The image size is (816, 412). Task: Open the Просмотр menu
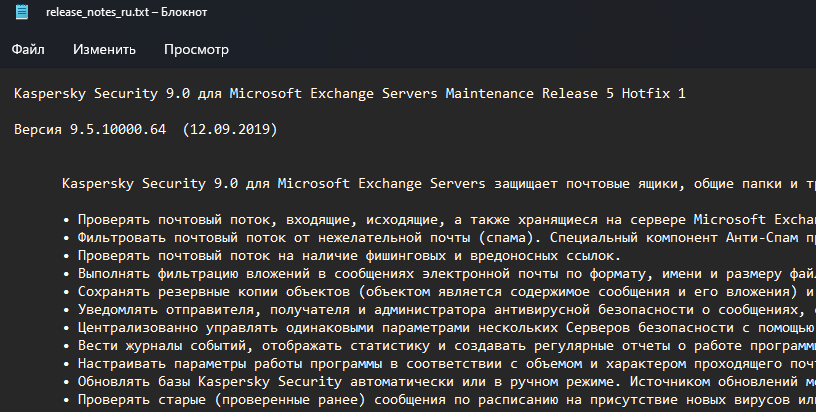click(196, 49)
